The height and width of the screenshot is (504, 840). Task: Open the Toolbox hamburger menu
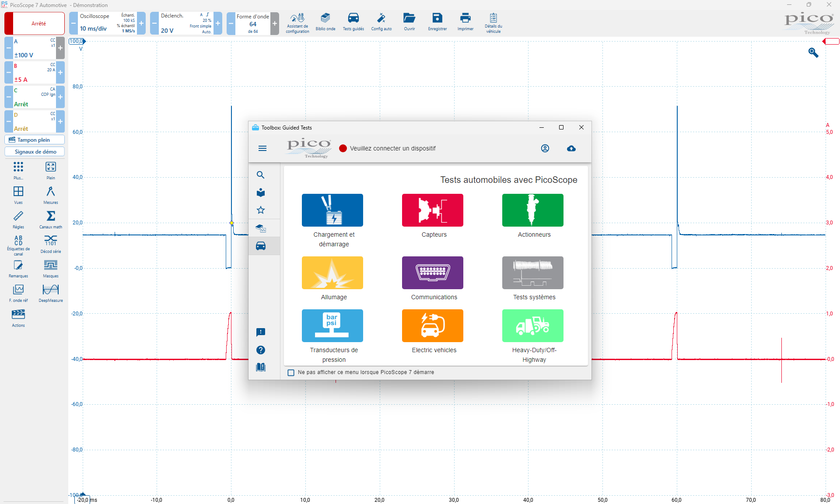tap(262, 148)
